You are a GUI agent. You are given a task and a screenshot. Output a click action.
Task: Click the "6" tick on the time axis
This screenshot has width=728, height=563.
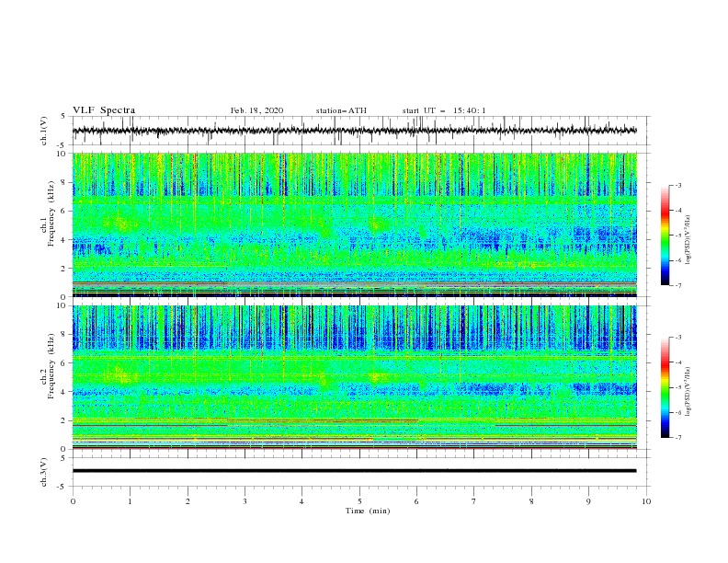tap(416, 501)
